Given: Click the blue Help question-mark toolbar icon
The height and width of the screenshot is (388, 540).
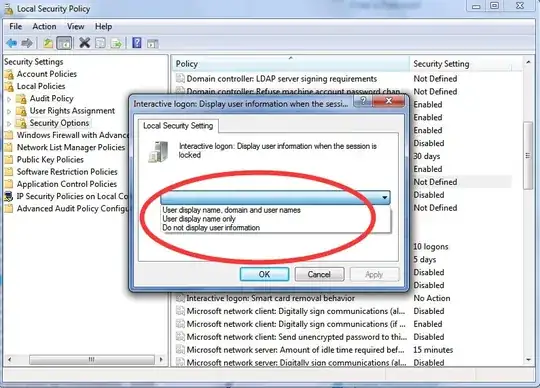Looking at the screenshot, I should pyautogui.click(x=137, y=43).
